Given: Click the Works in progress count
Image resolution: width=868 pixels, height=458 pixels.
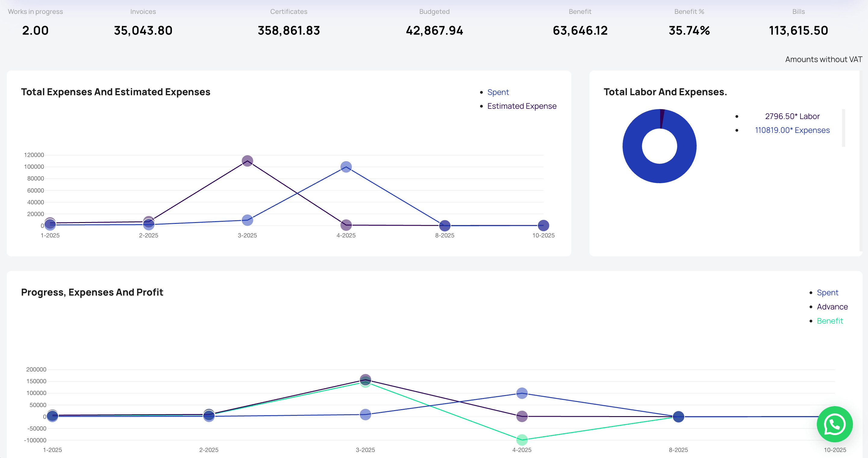Looking at the screenshot, I should tap(35, 31).
